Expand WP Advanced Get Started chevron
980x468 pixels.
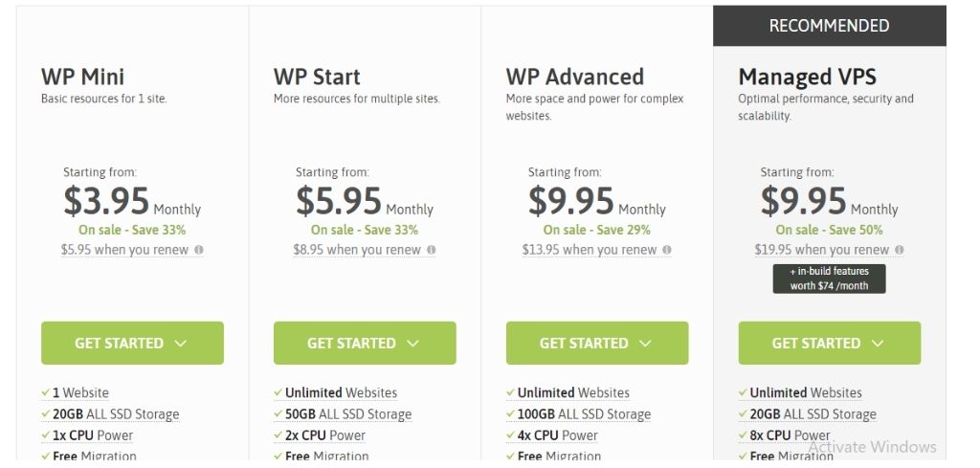pos(646,343)
